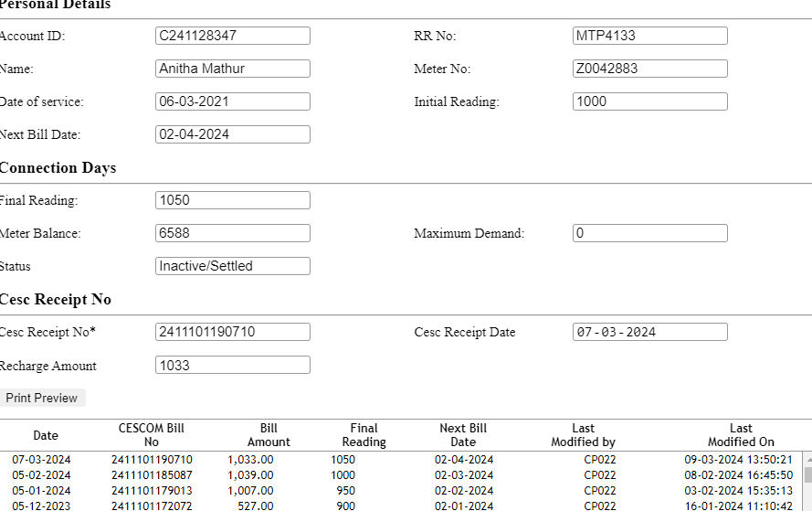Screen dimensions: 812x511
Task: Click the Date column header
Action: tap(46, 435)
